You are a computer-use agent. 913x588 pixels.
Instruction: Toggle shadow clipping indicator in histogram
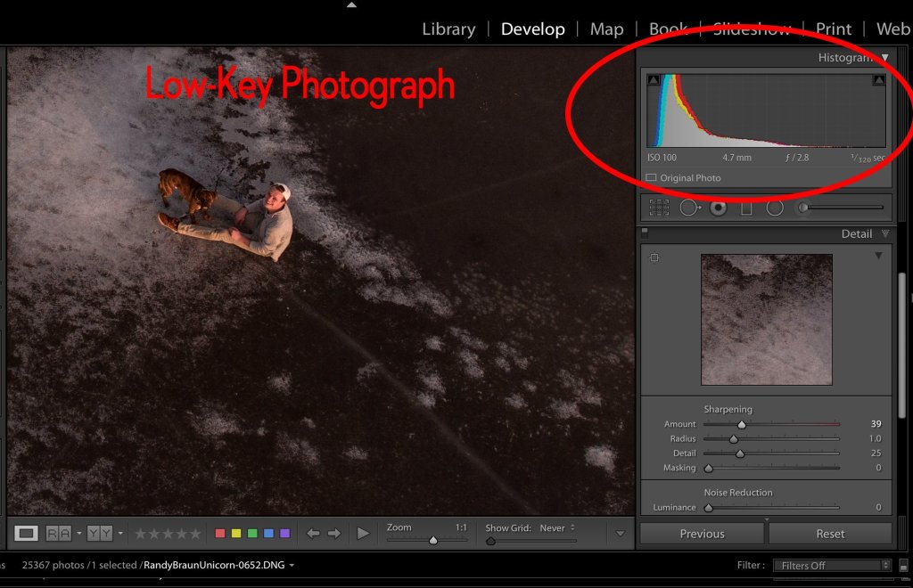(653, 80)
